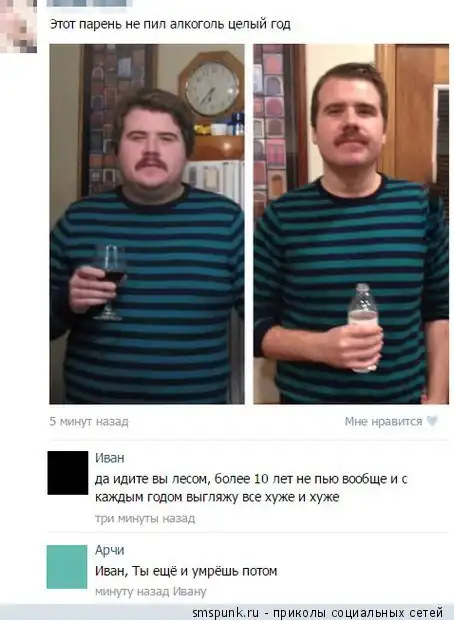Like the post via Мне нравится

[x=383, y=422]
